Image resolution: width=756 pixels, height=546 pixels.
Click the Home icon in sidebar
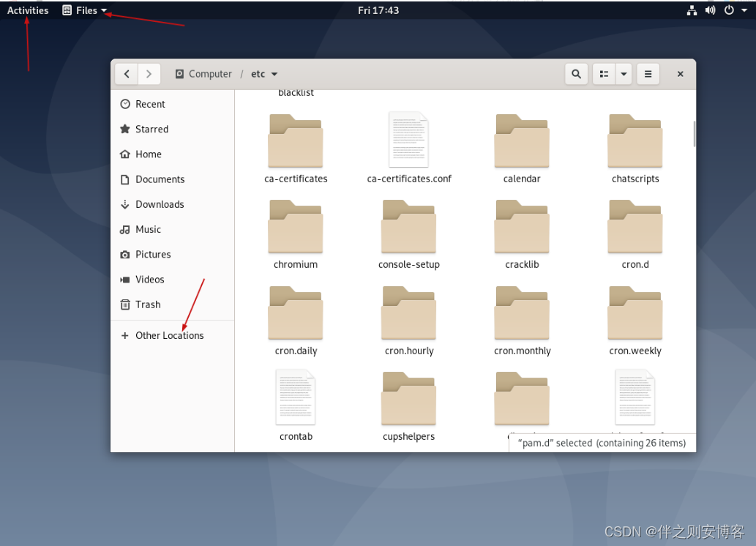[125, 154]
